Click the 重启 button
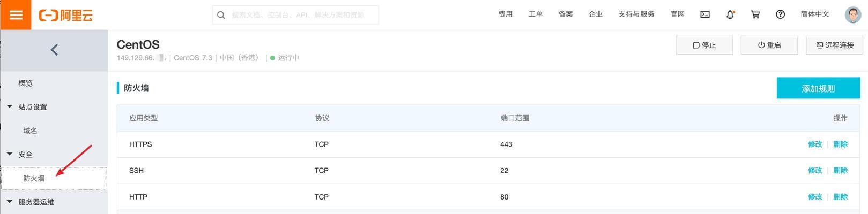 769,45
